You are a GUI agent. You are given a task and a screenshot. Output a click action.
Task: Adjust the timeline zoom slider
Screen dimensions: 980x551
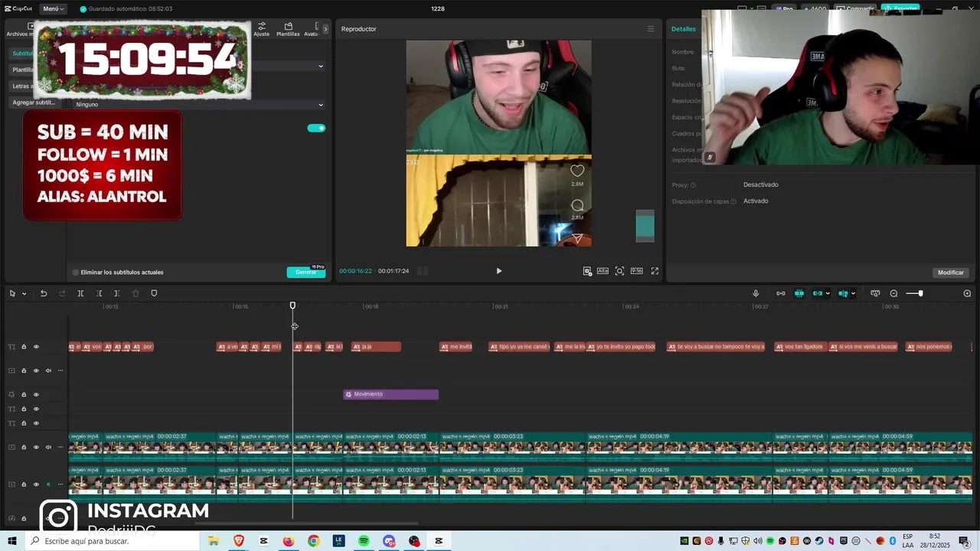920,293
